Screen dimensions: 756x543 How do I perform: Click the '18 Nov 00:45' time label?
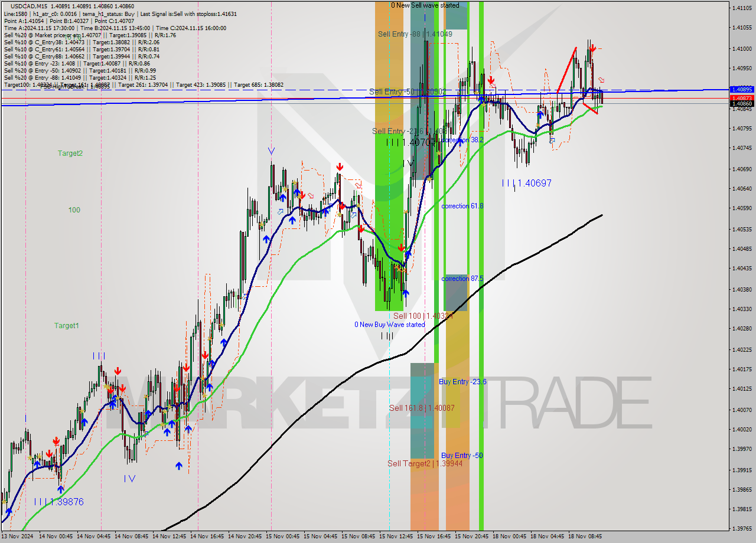tap(509, 537)
